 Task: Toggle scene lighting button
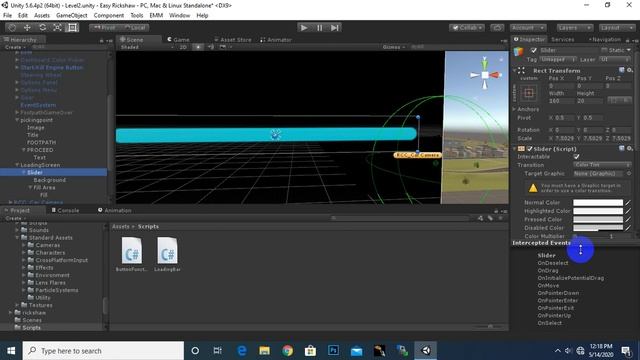point(198,47)
